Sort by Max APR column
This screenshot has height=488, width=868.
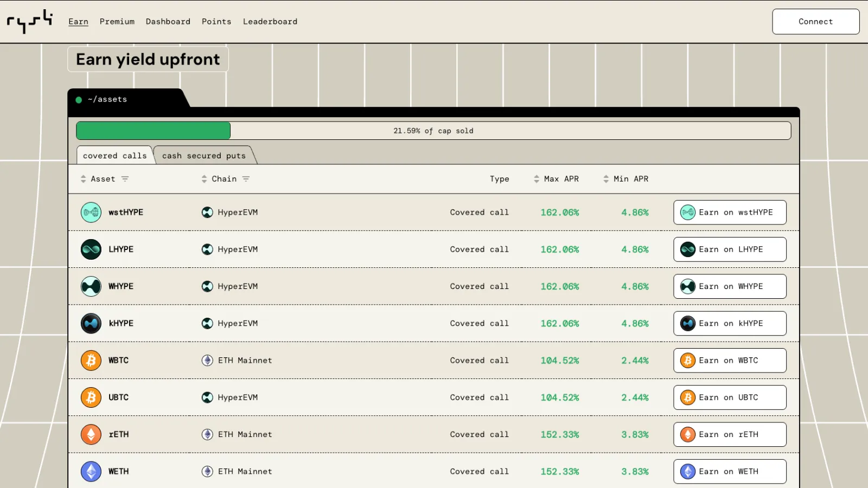(556, 179)
